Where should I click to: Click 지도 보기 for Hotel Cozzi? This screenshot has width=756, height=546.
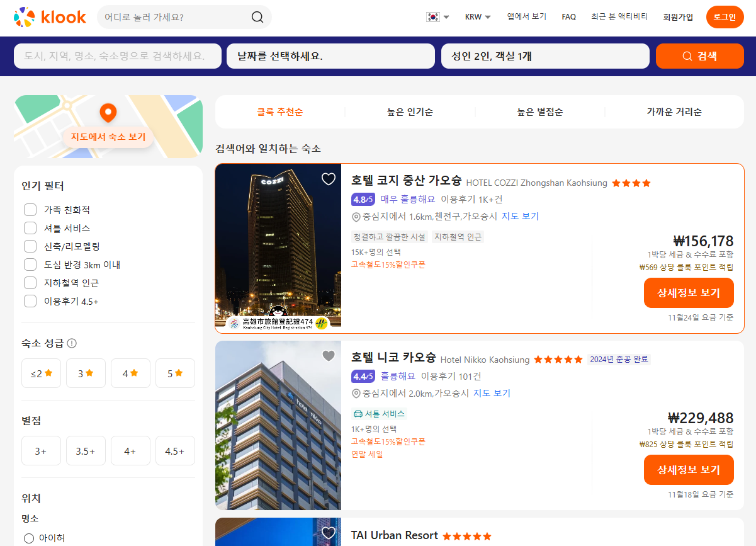click(x=520, y=216)
